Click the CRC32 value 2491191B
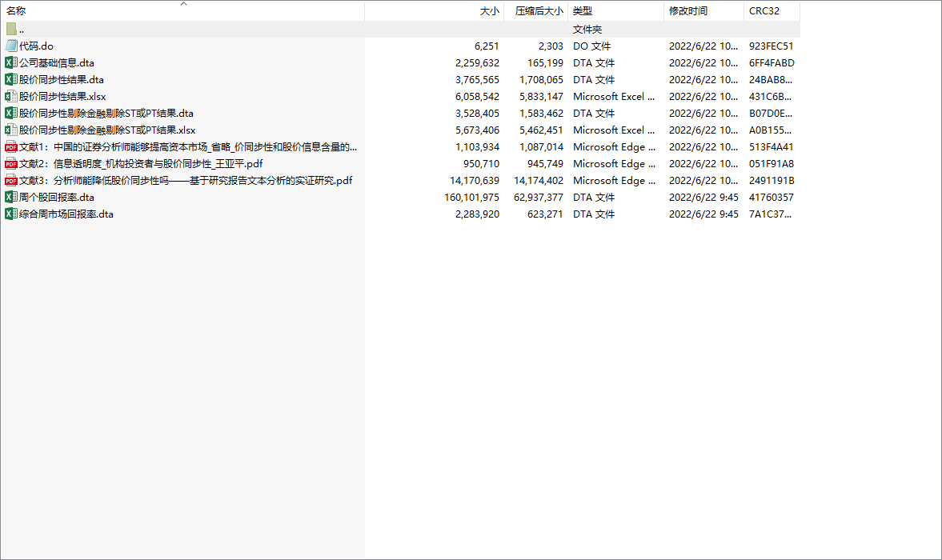This screenshot has width=942, height=560. click(x=772, y=181)
